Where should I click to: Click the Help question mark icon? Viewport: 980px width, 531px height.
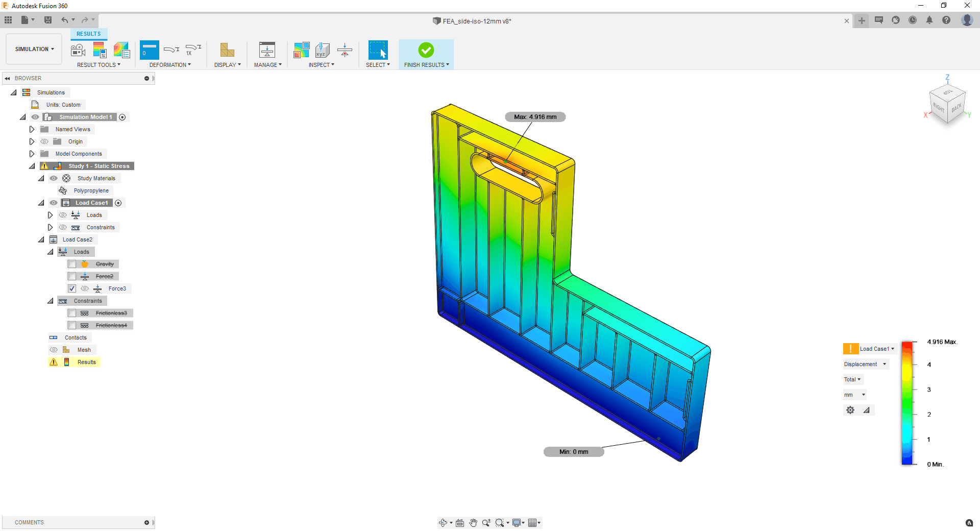(946, 20)
